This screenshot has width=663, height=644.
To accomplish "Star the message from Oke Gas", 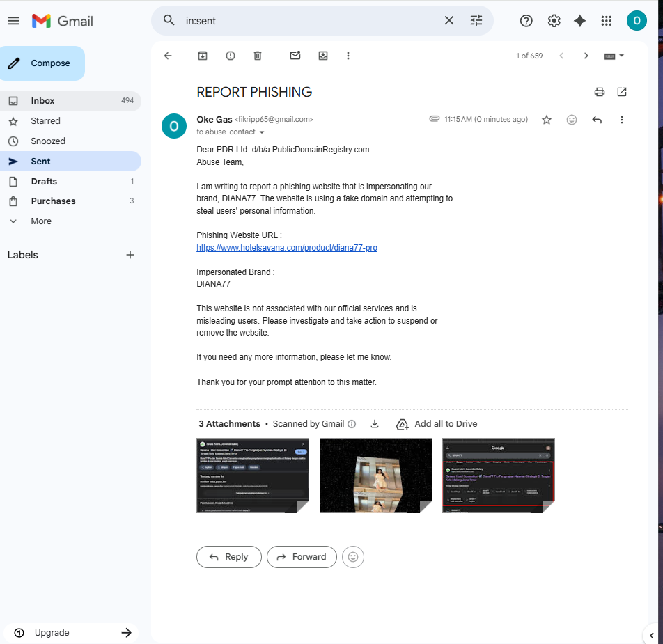I will [546, 120].
